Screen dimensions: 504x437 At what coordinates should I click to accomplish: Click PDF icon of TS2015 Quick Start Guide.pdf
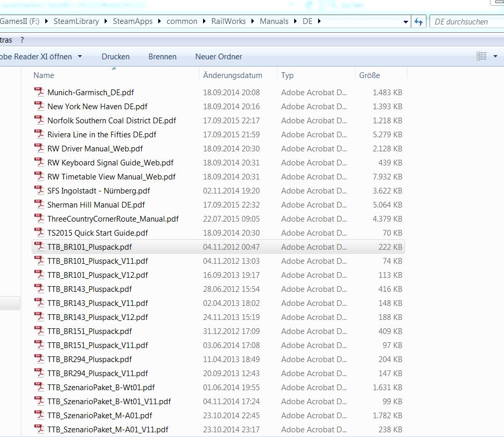point(39,233)
